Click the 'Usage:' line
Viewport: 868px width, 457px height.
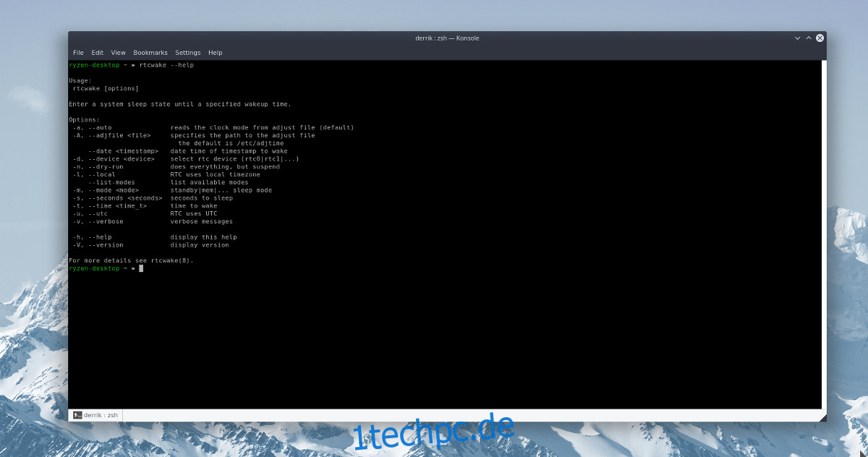tap(80, 81)
